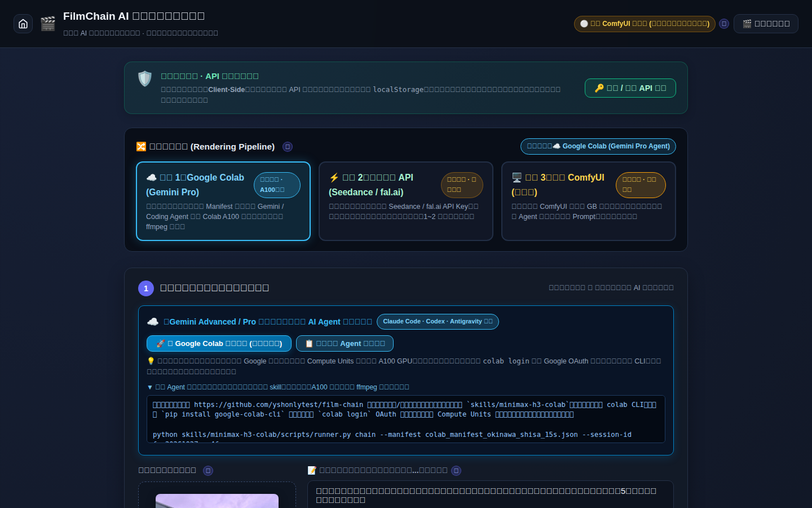Click the hint line mentioning 'Compute Units' and 'colab login'
Screen dimensions: 812x508
[x=404, y=366]
